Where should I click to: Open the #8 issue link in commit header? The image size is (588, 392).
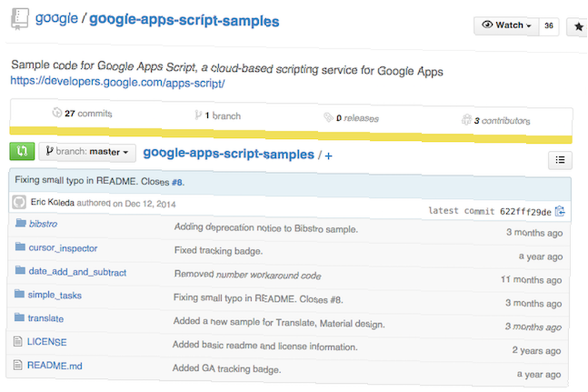177,182
